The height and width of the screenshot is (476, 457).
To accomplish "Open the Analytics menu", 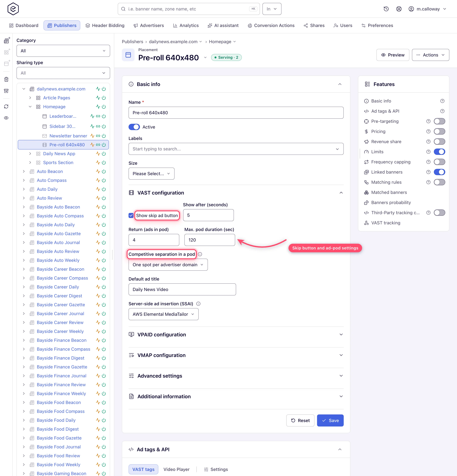I will point(186,26).
